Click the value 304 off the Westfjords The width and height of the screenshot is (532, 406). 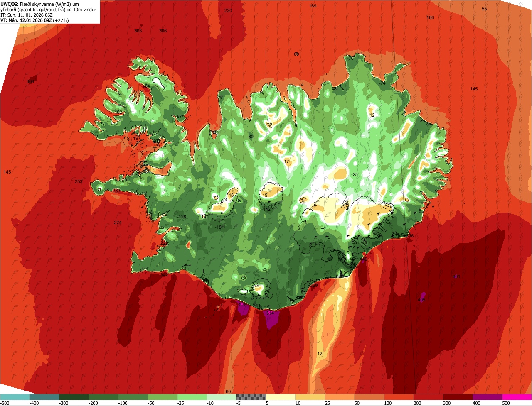pos(30,81)
